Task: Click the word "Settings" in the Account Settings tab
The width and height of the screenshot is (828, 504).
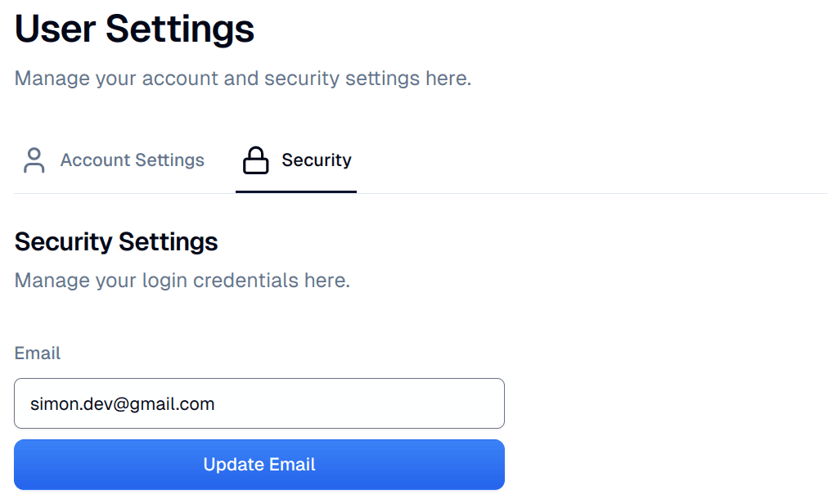Action: tap(169, 160)
